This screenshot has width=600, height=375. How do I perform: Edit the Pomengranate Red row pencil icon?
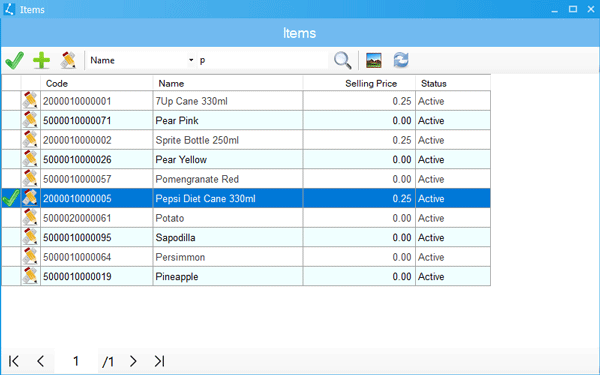point(30,179)
